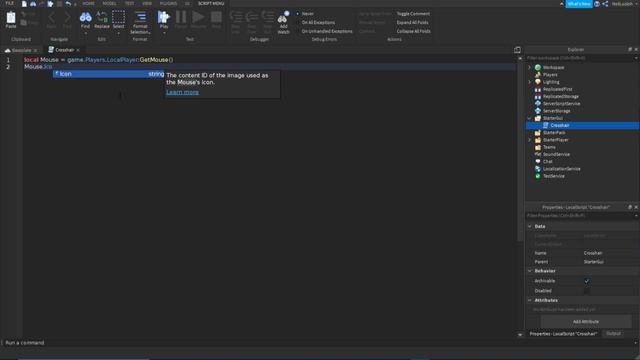Open the Play button dropdown arrow
The width and height of the screenshot is (640, 360).
(164, 33)
